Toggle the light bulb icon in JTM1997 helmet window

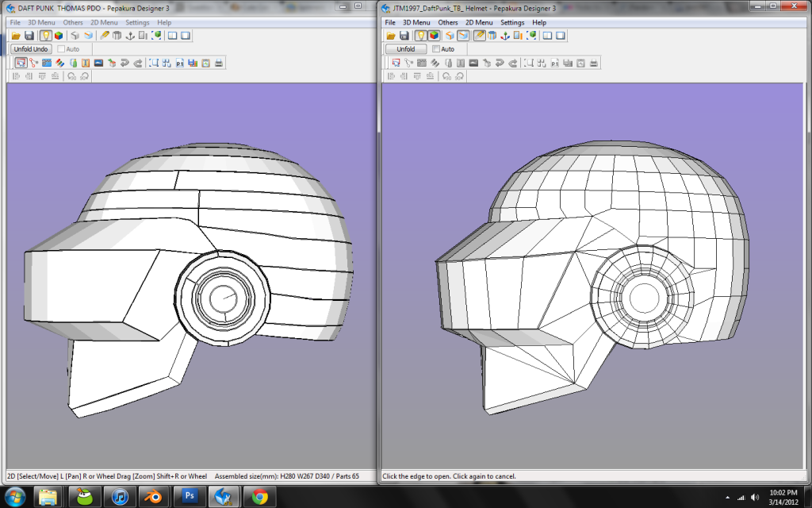pos(420,35)
